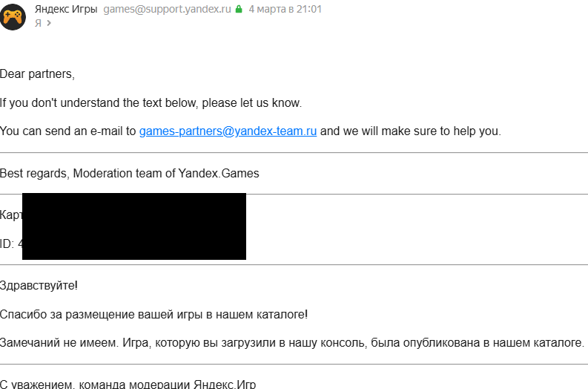588x389 pixels.
Task: Click the green lock security icon
Action: 239,10
